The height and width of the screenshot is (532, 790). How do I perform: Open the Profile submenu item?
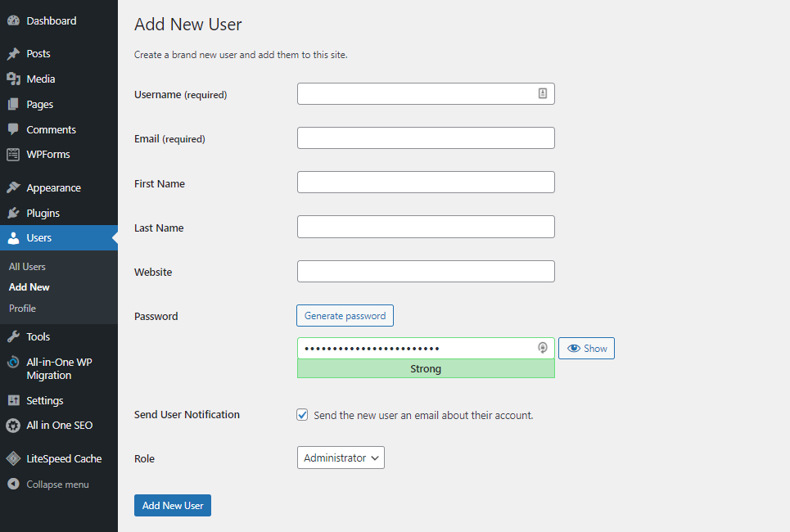click(22, 309)
